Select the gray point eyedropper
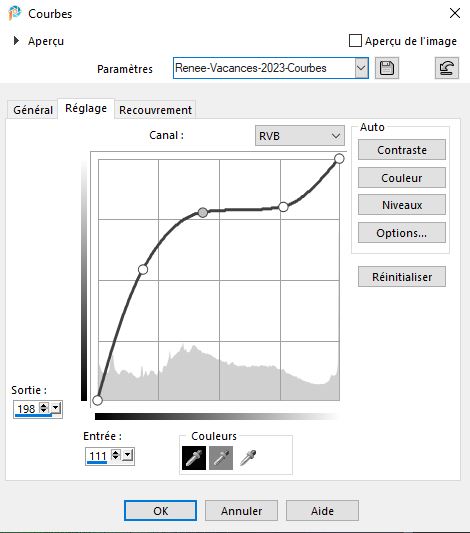The height and width of the screenshot is (533, 470). [x=221, y=458]
